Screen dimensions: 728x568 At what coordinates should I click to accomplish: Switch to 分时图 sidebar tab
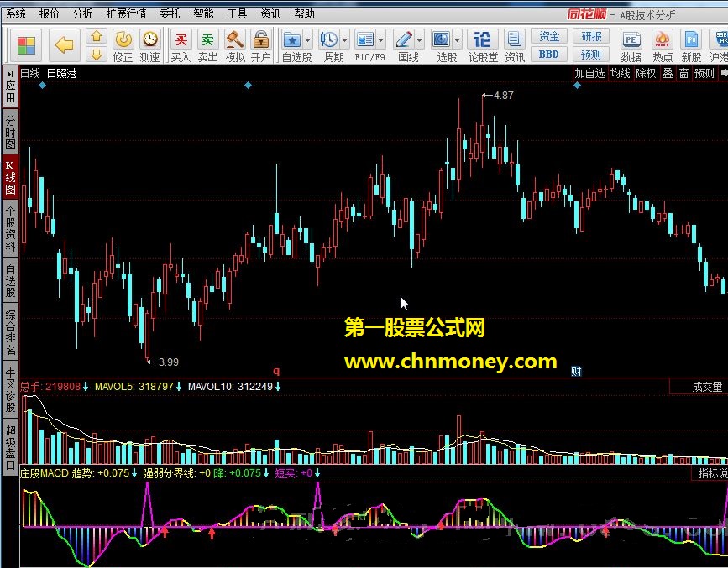pos(10,133)
